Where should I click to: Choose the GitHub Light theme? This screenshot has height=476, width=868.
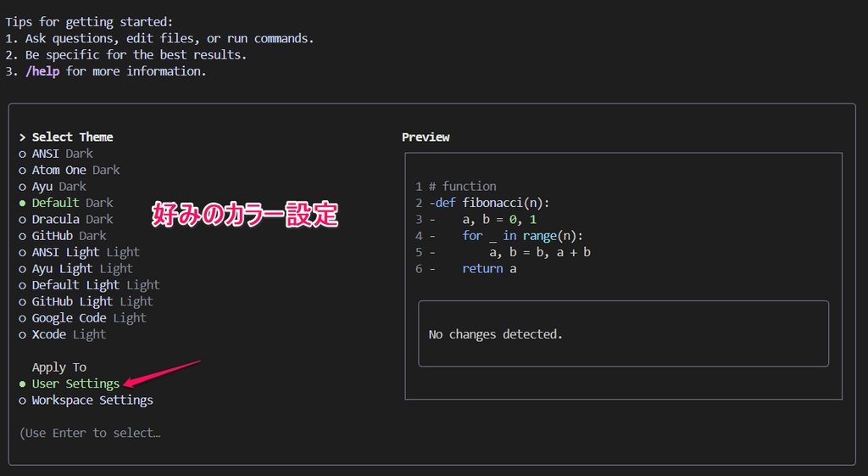[86, 301]
